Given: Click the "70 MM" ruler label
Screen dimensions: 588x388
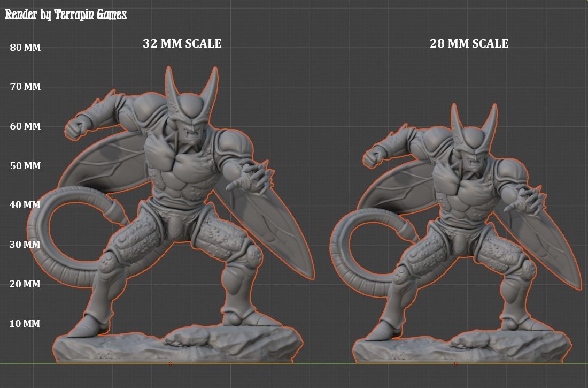Looking at the screenshot, I should pyautogui.click(x=26, y=86).
